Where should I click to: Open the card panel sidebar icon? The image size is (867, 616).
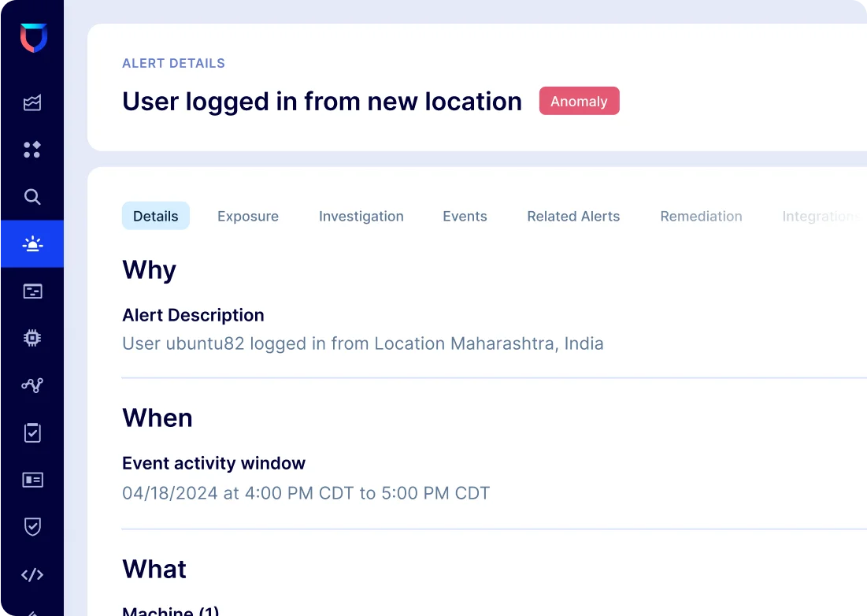point(32,291)
